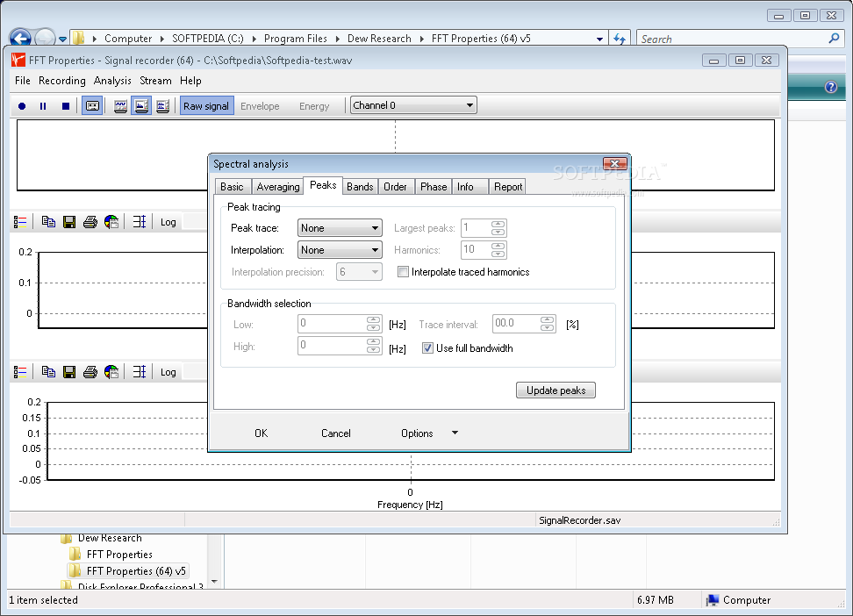The image size is (853, 616).
Task: Click the third chart layout icon
Action: [162, 106]
